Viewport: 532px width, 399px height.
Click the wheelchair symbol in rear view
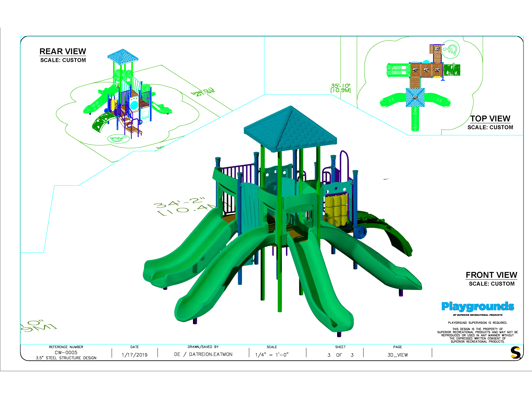coord(118,139)
